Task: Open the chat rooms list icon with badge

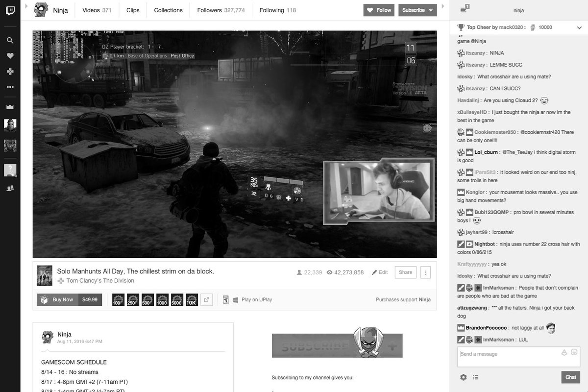Action: pos(465,8)
